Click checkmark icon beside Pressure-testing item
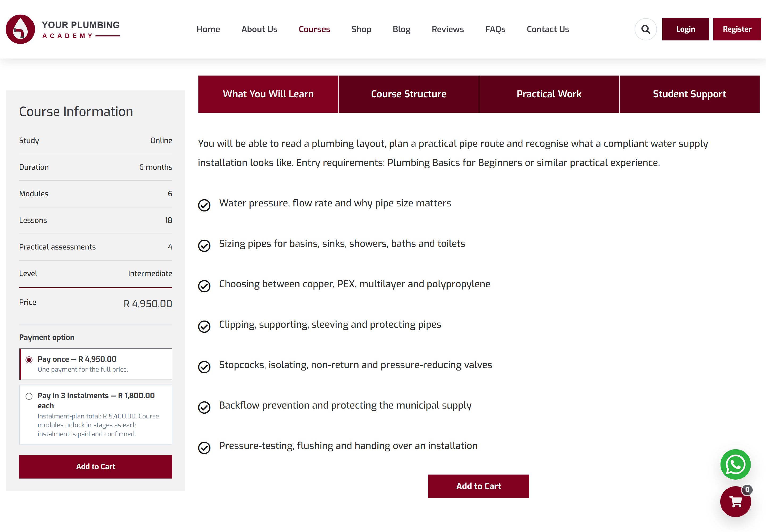The height and width of the screenshot is (532, 766). [x=204, y=448]
